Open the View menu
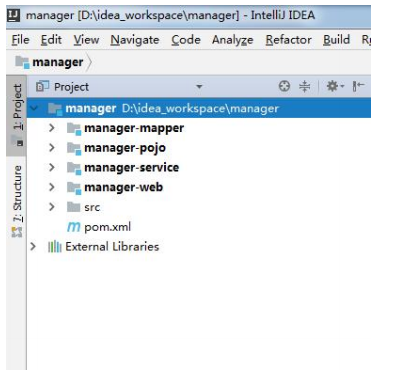The image size is (398, 373). point(86,40)
